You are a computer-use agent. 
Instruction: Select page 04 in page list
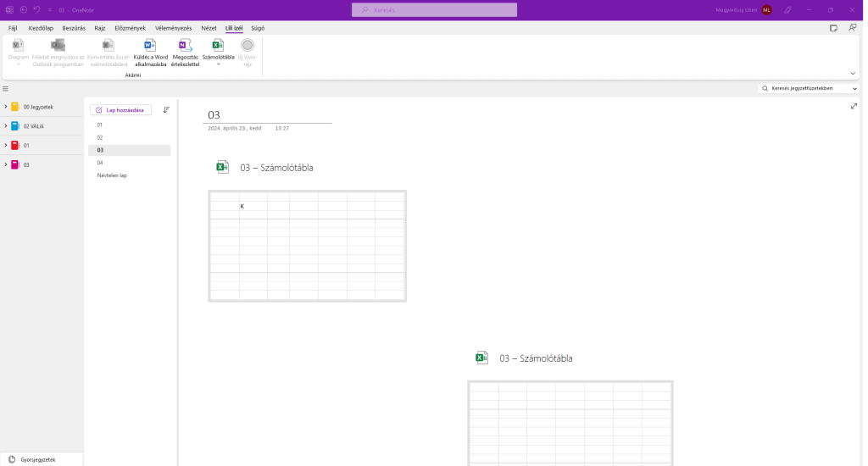point(100,163)
